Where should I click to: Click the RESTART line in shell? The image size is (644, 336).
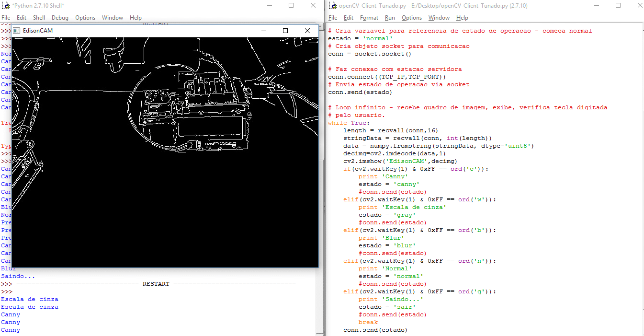(148, 284)
